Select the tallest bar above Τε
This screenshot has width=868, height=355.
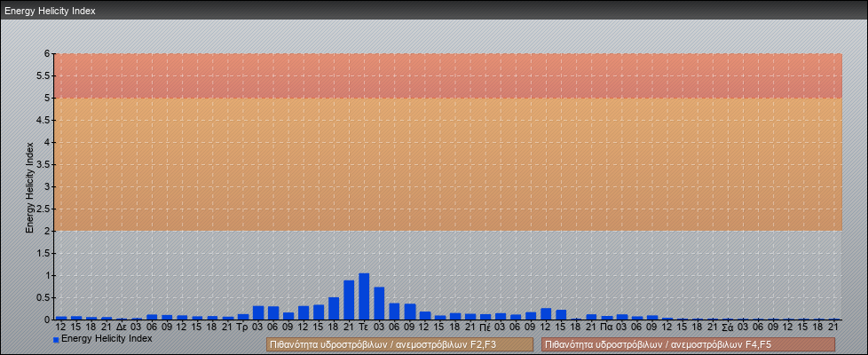(x=364, y=296)
